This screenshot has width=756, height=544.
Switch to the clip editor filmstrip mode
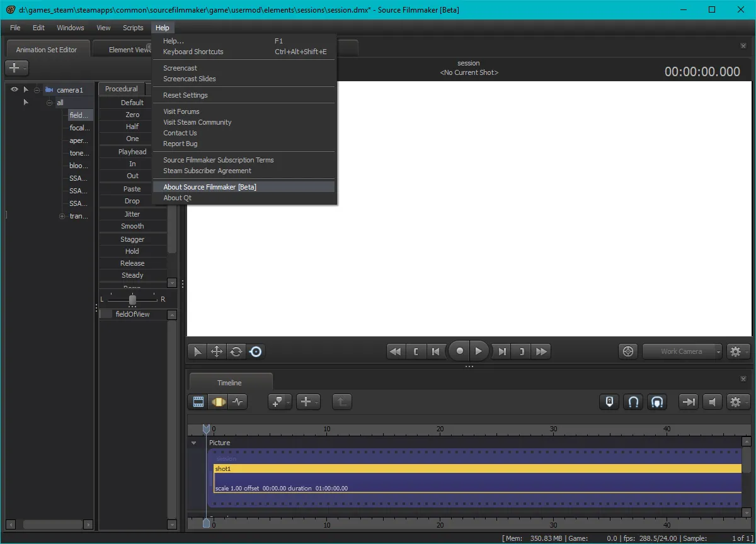198,402
